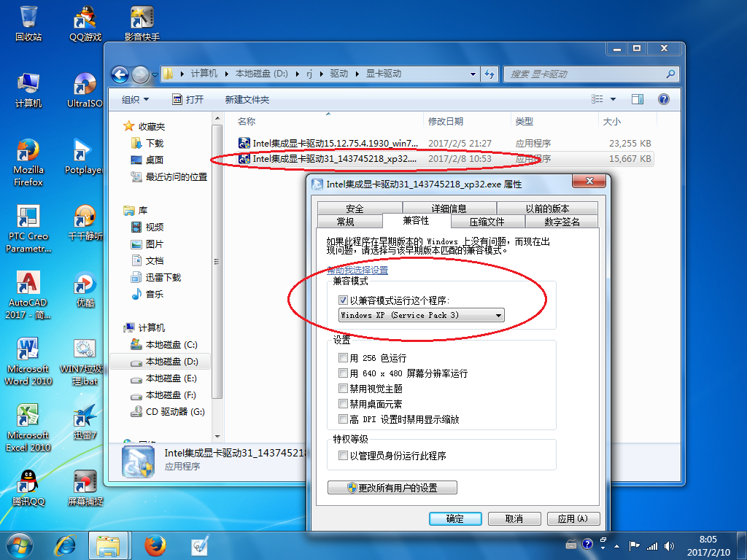Viewport: 747px width, 560px height.
Task: Refresh the Explorer address bar
Action: click(x=489, y=74)
